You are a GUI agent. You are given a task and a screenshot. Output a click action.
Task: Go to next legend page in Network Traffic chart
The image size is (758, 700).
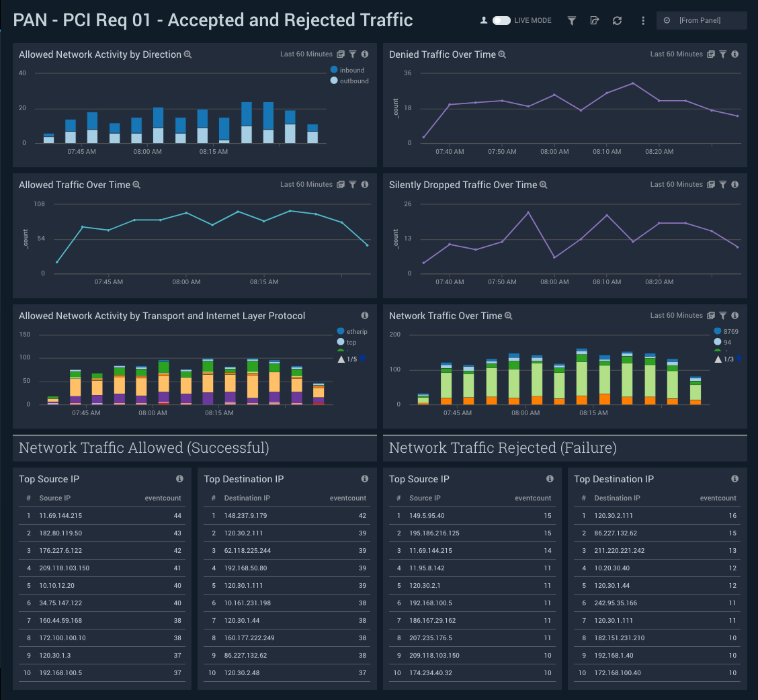739,359
